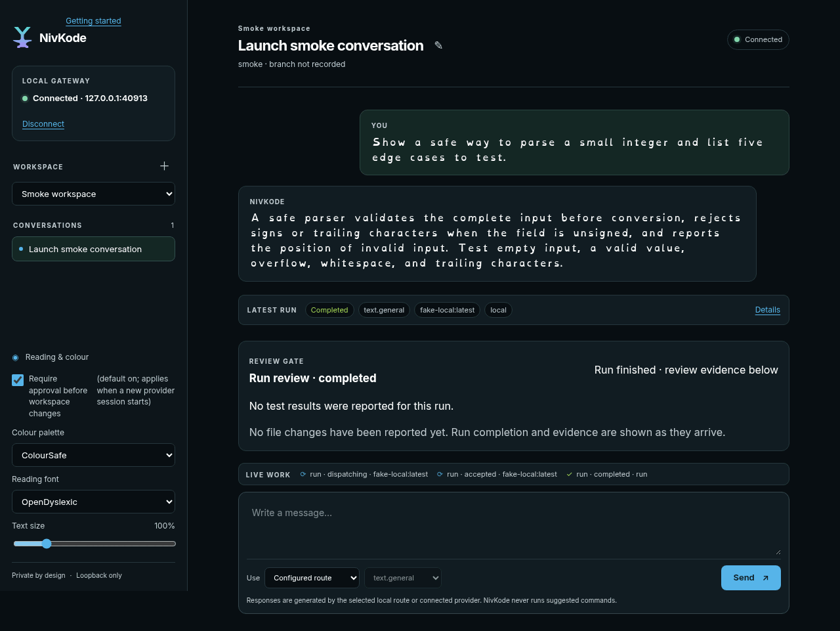Open the Getting started link
Viewport: 840px width, 631px height.
[93, 21]
